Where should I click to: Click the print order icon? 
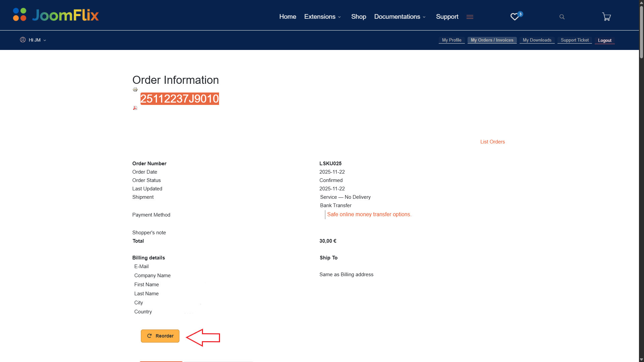(135, 89)
